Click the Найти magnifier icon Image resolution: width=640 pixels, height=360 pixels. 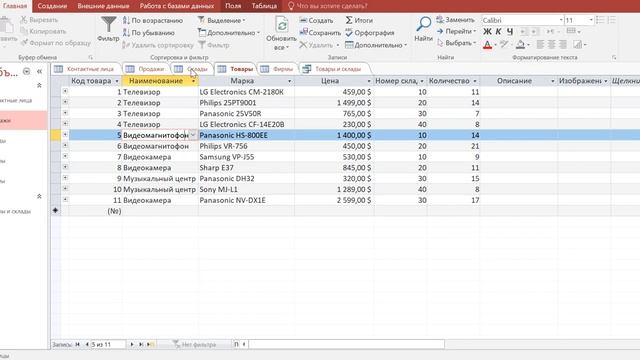423,24
